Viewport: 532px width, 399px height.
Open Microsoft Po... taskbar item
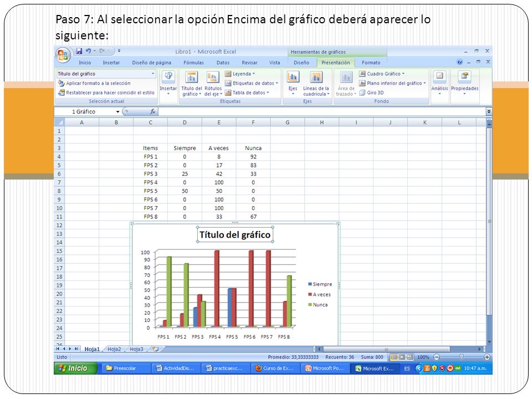coord(325,368)
